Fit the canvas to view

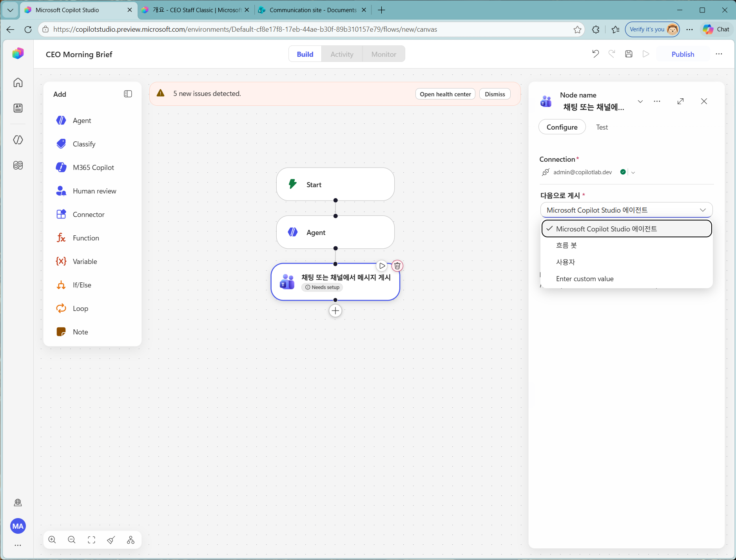click(92, 540)
